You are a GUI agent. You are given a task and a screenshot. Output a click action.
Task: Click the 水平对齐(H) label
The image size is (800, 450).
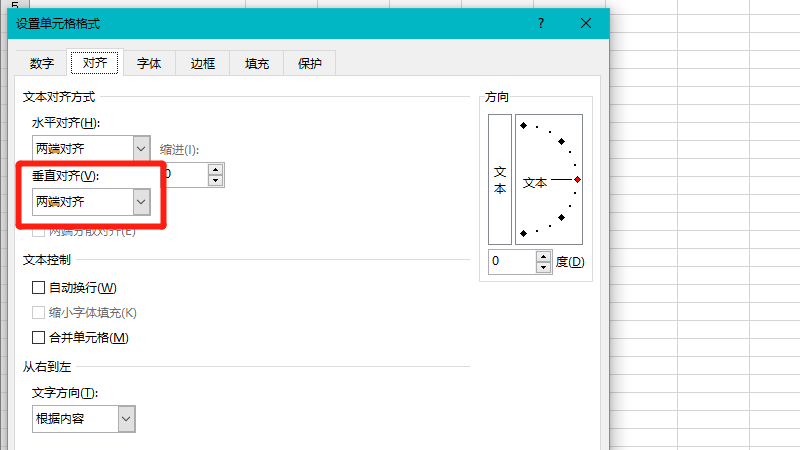click(x=66, y=123)
